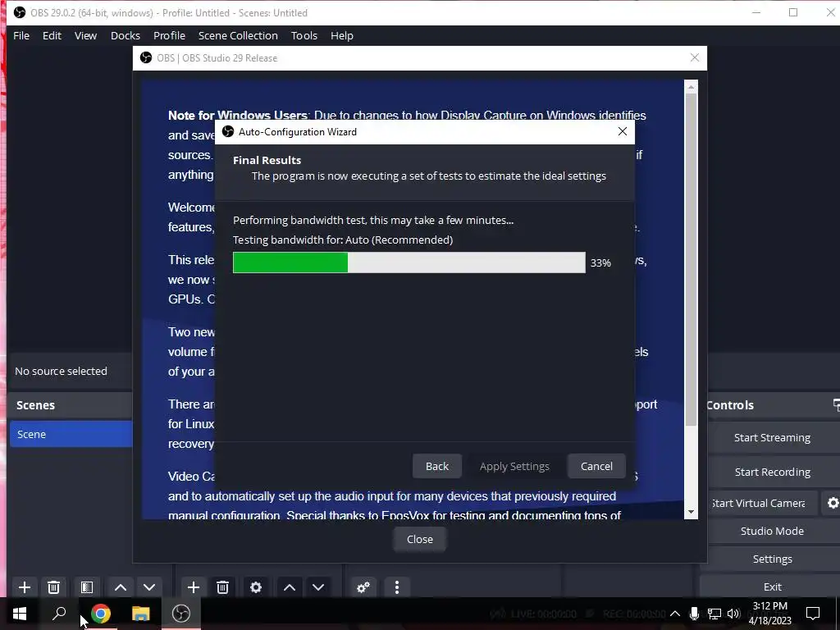Click release notes scrollbar down arrow
Image resolution: width=840 pixels, height=630 pixels.
[x=691, y=512]
